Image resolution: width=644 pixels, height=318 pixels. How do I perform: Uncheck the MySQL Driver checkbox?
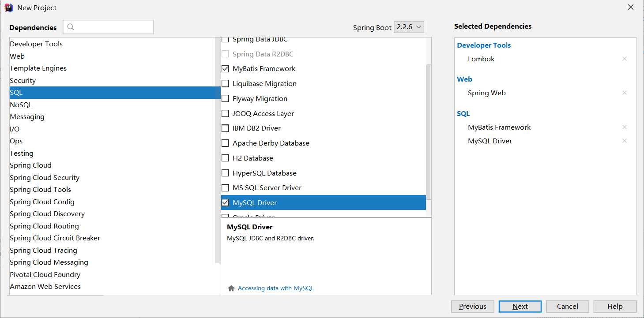pyautogui.click(x=225, y=202)
